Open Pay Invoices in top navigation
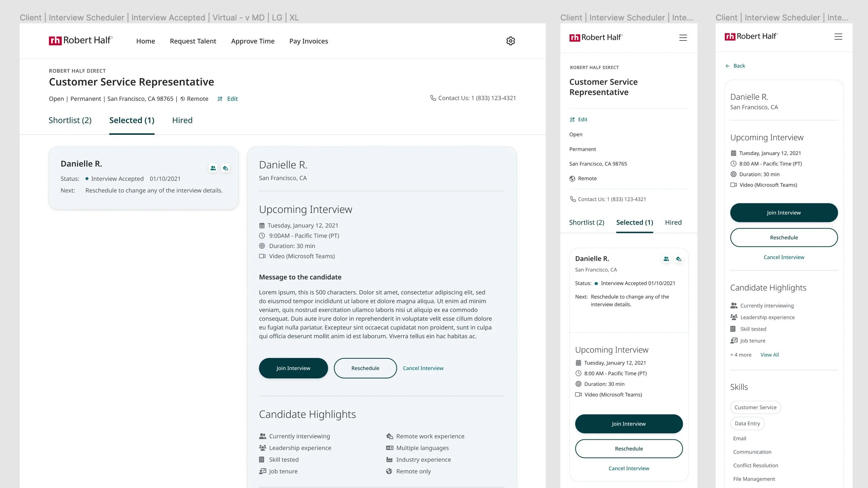 tap(308, 41)
